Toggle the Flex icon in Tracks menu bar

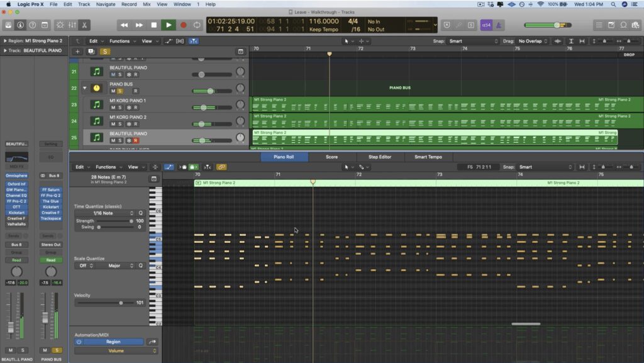[180, 41]
